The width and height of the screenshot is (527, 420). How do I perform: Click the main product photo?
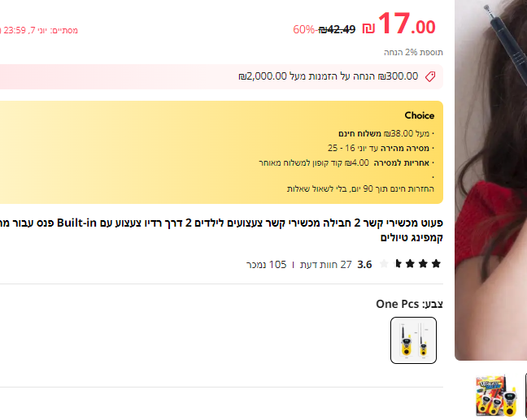tap(490, 180)
